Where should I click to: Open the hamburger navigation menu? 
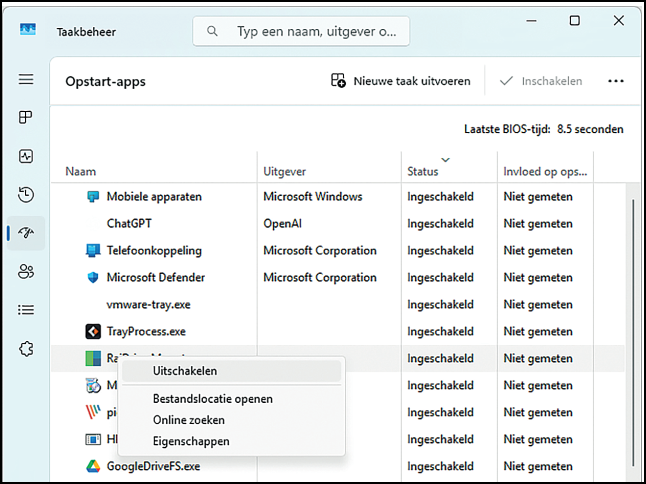(x=26, y=80)
